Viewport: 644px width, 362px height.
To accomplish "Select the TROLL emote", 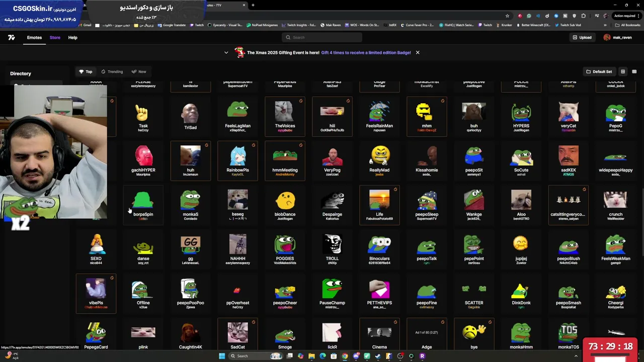I will point(332,249).
